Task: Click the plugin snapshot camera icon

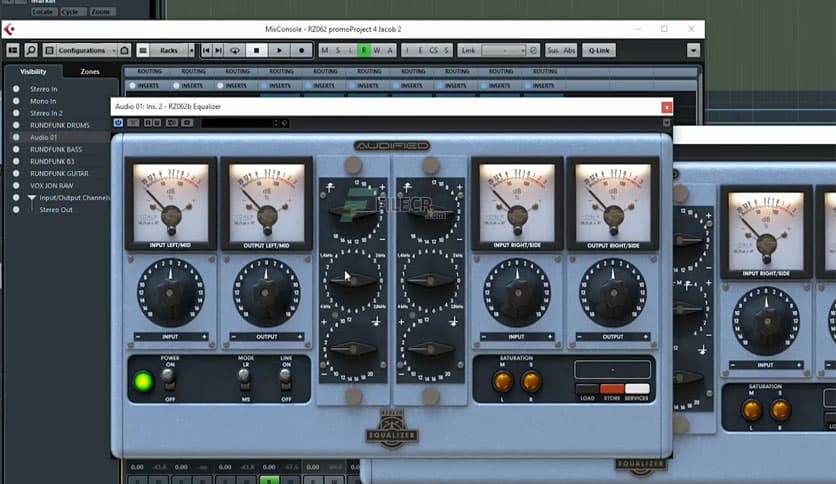Action: (x=187, y=123)
